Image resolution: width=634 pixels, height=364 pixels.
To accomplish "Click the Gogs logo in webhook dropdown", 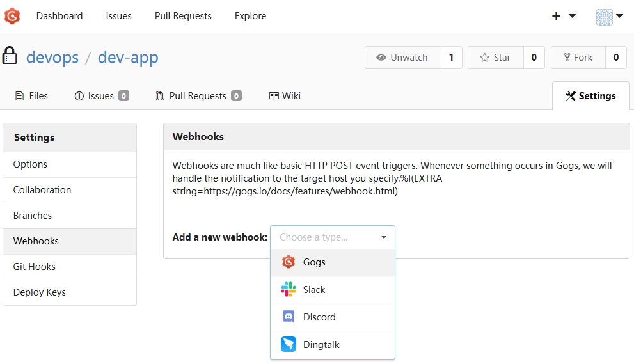I will tap(289, 262).
